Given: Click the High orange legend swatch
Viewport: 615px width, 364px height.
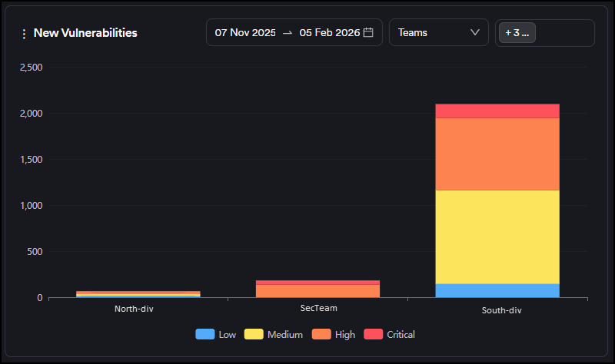Looking at the screenshot, I should point(321,335).
